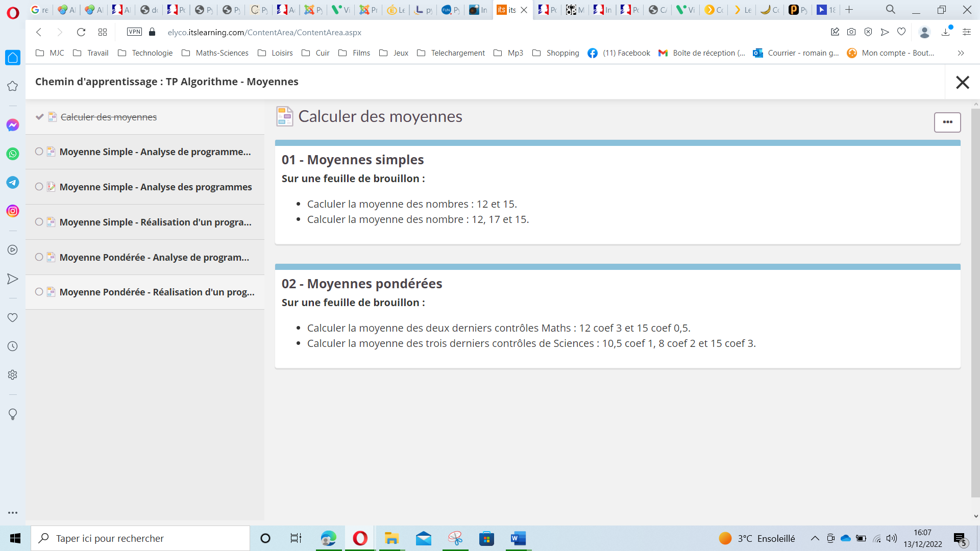The width and height of the screenshot is (980, 551).
Task: Open the three-dots options menu for page
Action: [x=947, y=122]
